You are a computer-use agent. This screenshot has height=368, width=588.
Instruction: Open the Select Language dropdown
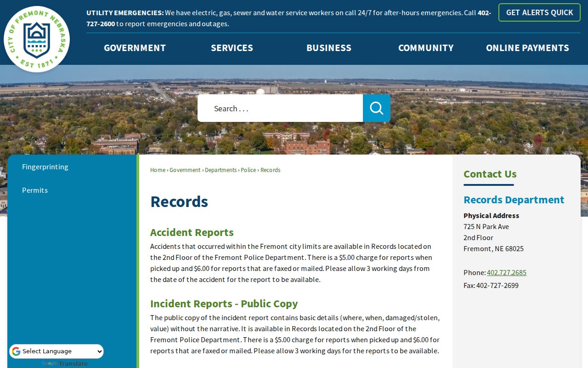tap(57, 351)
